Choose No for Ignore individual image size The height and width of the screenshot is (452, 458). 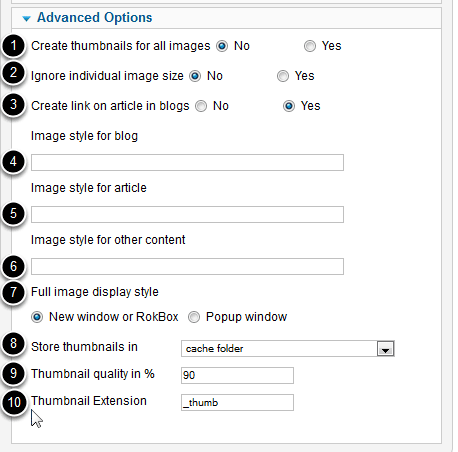195,76
